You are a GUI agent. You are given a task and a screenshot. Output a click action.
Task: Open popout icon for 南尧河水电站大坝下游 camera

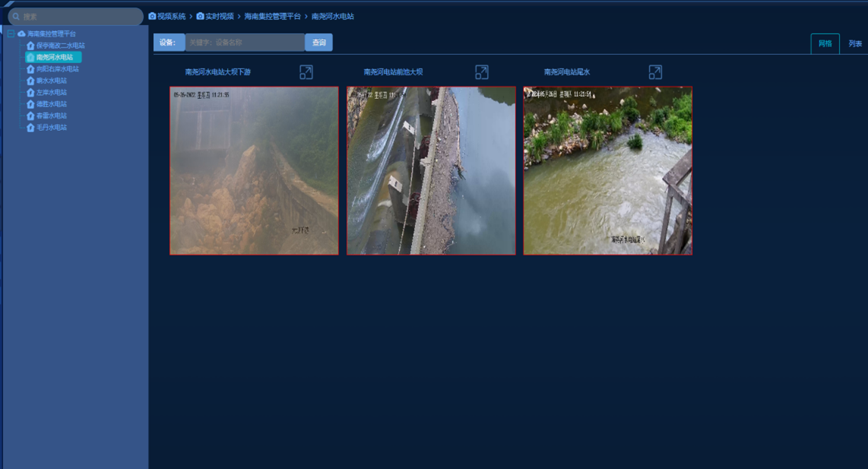(x=306, y=72)
